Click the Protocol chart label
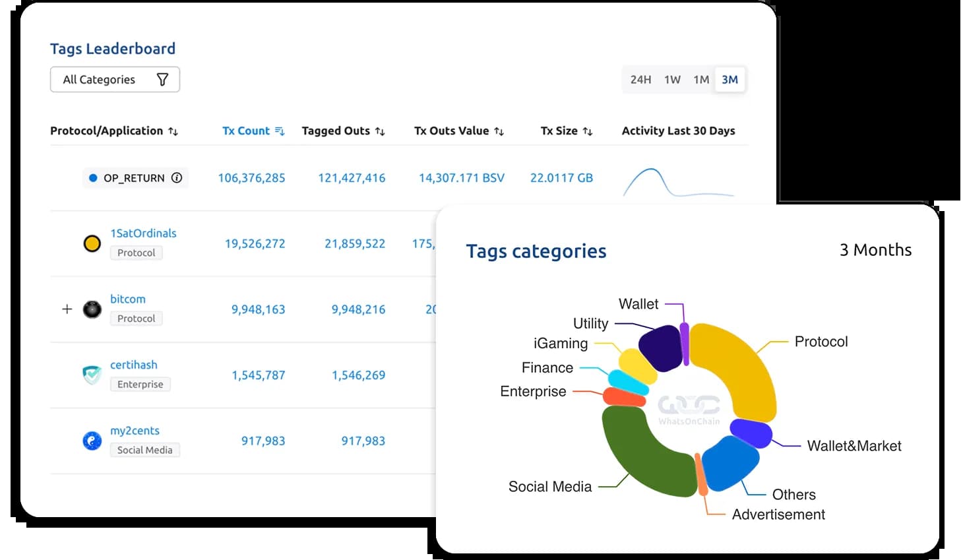Screen dimensions: 963x560 coord(821,342)
